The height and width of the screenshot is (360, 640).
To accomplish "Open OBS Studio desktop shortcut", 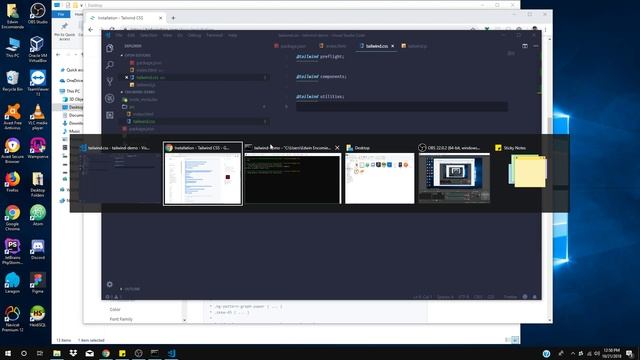I will click(38, 13).
